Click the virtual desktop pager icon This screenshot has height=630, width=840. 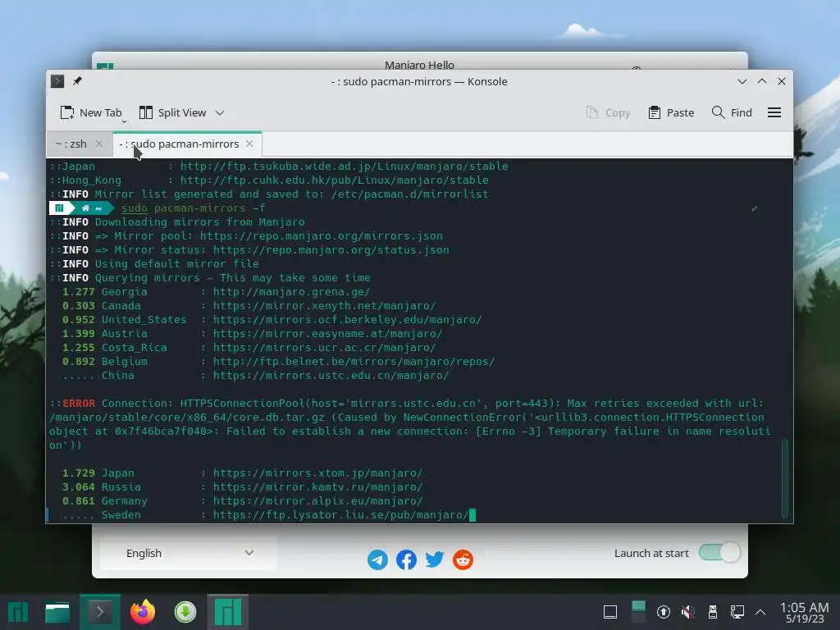[638, 612]
